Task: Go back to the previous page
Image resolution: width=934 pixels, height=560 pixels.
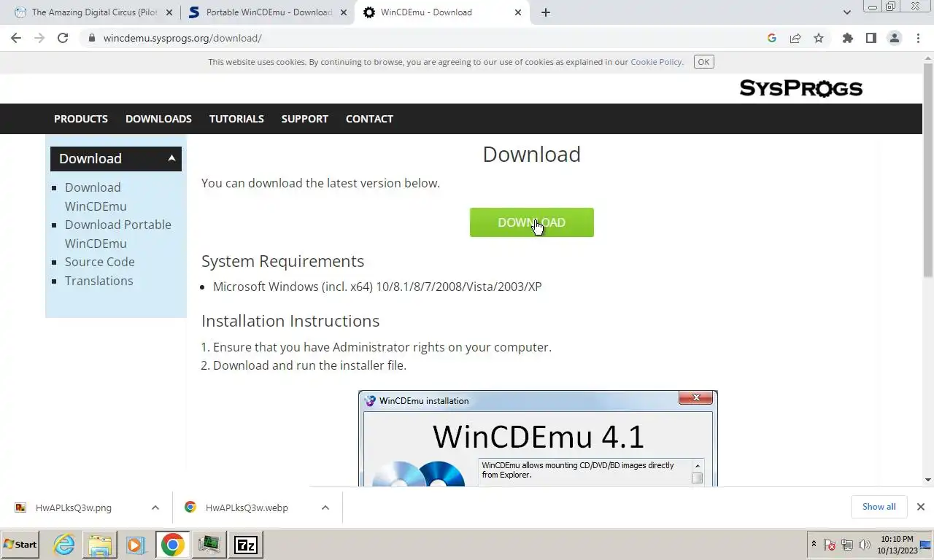Action: (16, 38)
